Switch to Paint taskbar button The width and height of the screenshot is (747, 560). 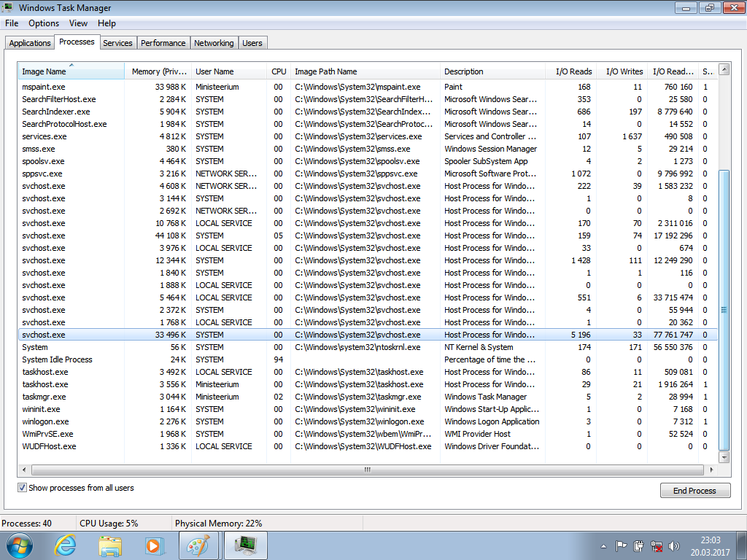tap(198, 545)
